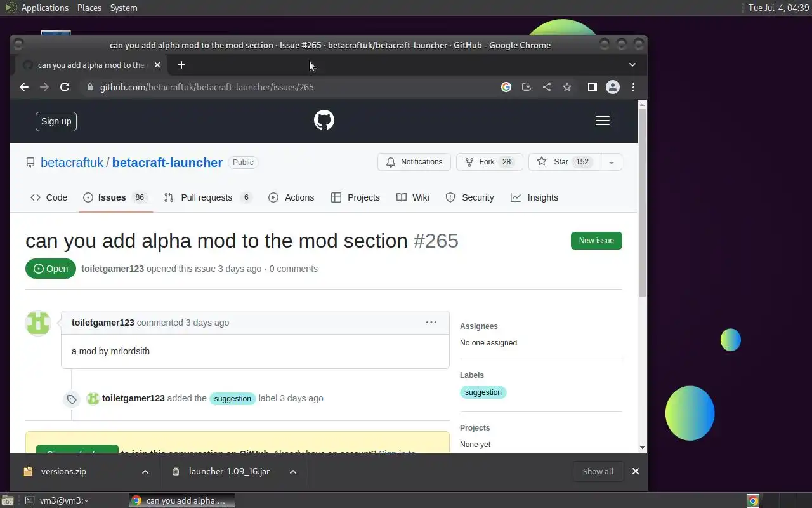Click the commented 3 days ago timestamp

pyautogui.click(x=207, y=323)
